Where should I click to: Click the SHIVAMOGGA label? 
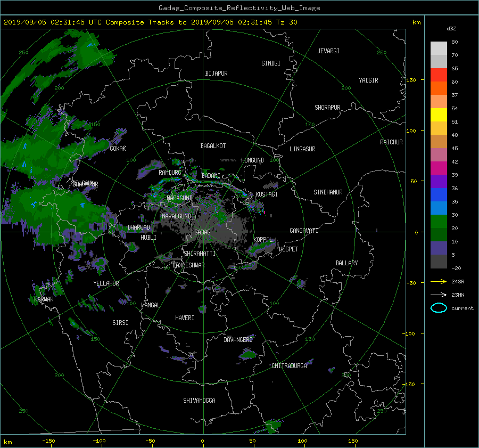(199, 401)
